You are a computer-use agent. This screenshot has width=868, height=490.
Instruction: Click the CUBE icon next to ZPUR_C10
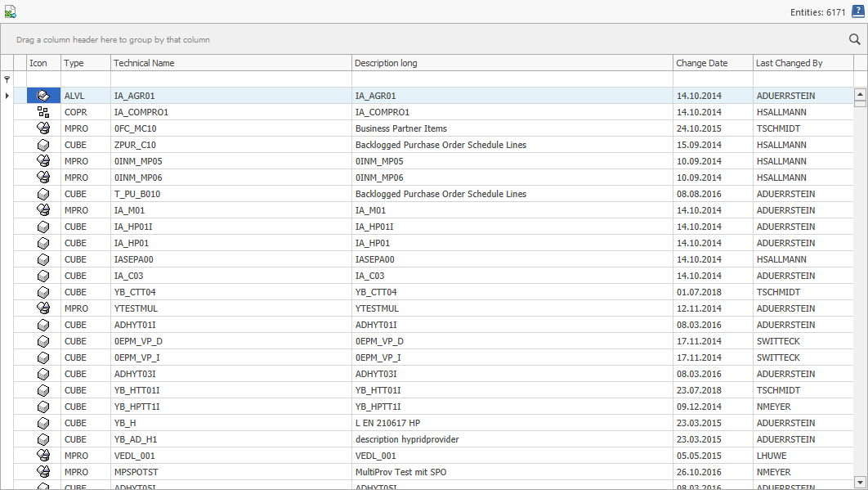tap(43, 145)
